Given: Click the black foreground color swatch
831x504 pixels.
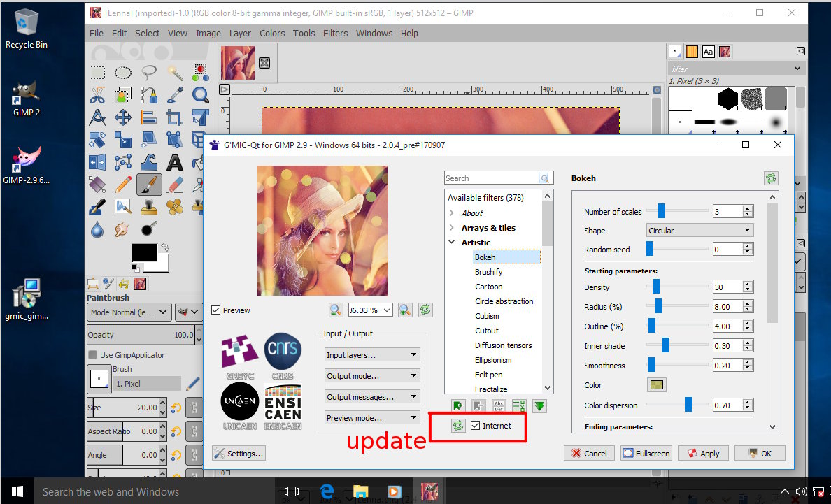Looking at the screenshot, I should click(x=144, y=252).
